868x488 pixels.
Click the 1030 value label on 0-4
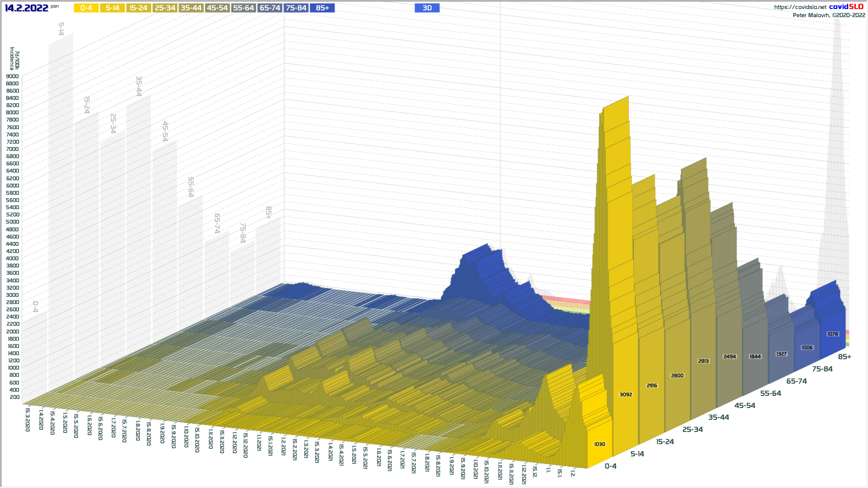[599, 444]
